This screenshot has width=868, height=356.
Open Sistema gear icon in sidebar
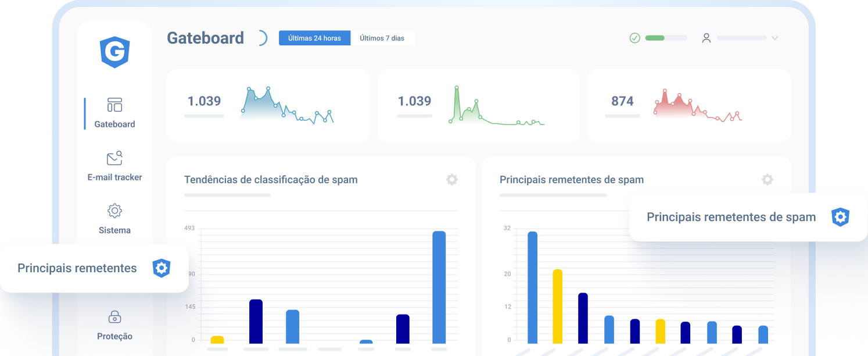coord(114,211)
